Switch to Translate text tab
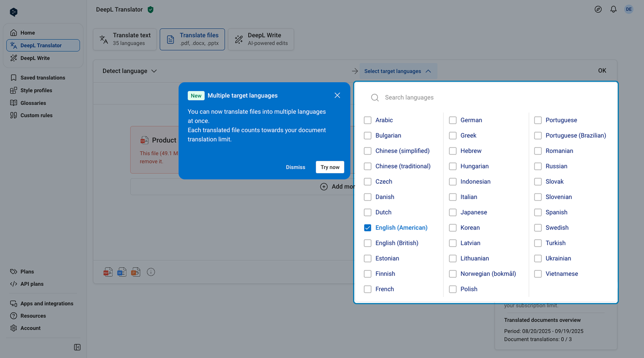Viewport: 644px width, 358px height. 125,39
